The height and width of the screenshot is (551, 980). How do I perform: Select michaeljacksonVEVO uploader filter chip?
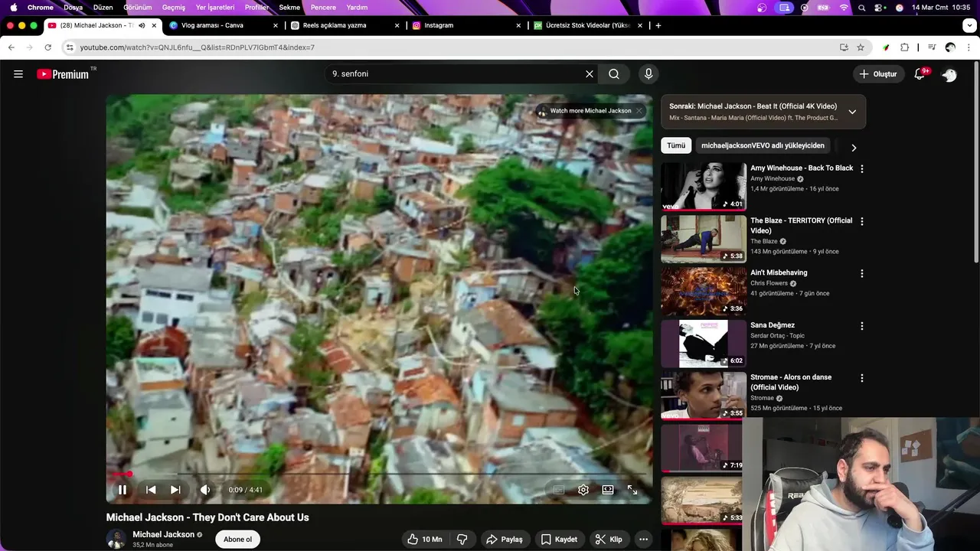763,145
